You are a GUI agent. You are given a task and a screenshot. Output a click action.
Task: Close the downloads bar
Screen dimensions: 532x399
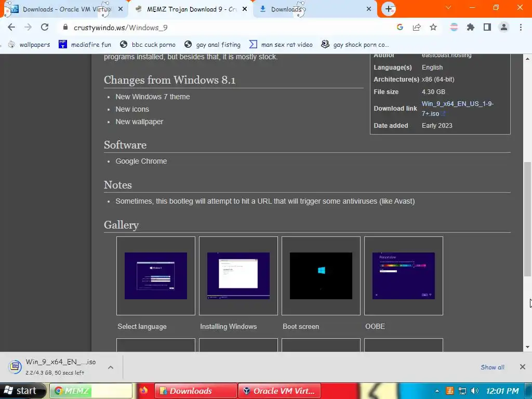tap(523, 367)
